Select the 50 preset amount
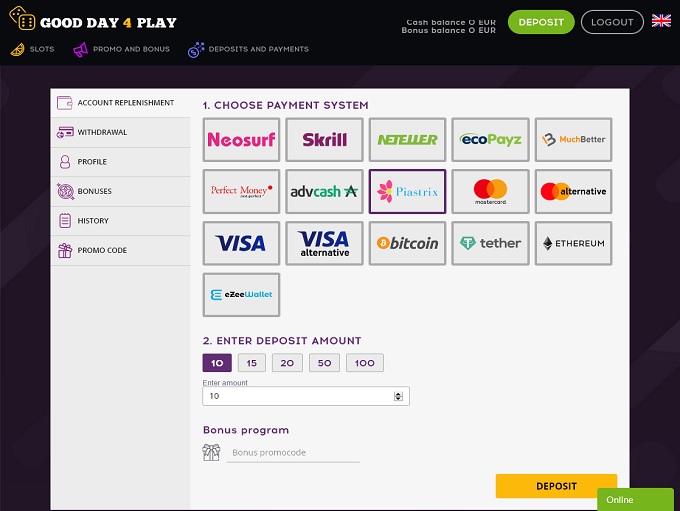 click(324, 363)
